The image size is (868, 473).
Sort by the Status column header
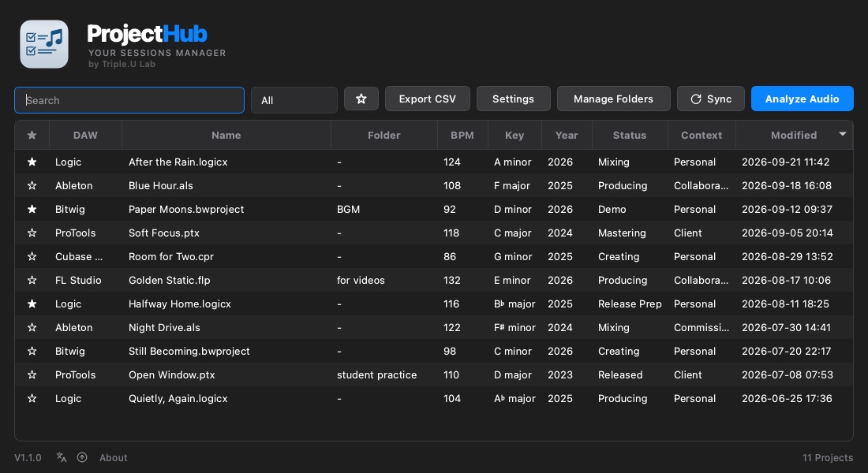[x=630, y=135]
